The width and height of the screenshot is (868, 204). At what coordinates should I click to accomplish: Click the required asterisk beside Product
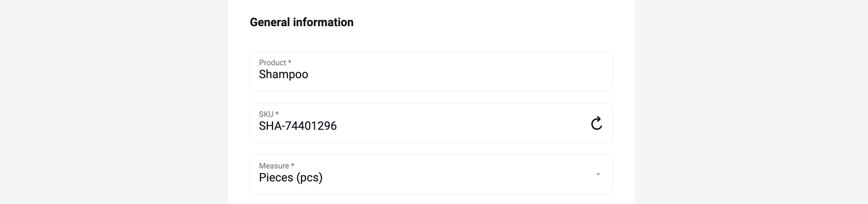[x=290, y=62]
